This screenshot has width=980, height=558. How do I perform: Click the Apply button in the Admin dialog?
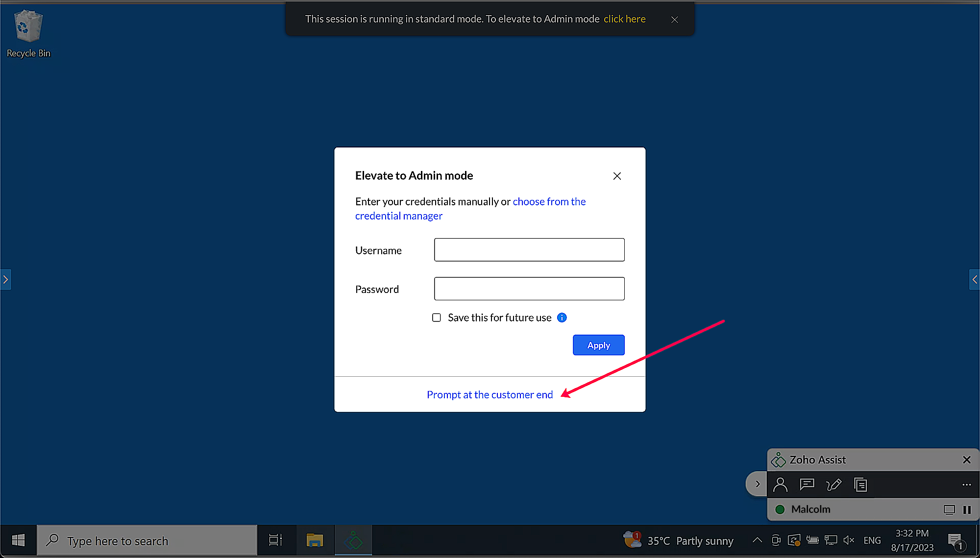coord(598,345)
